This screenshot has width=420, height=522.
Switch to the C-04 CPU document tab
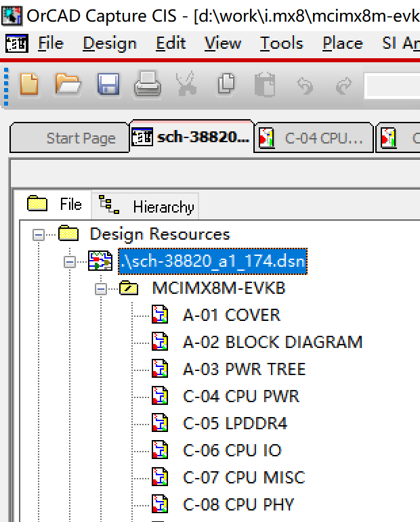click(314, 138)
